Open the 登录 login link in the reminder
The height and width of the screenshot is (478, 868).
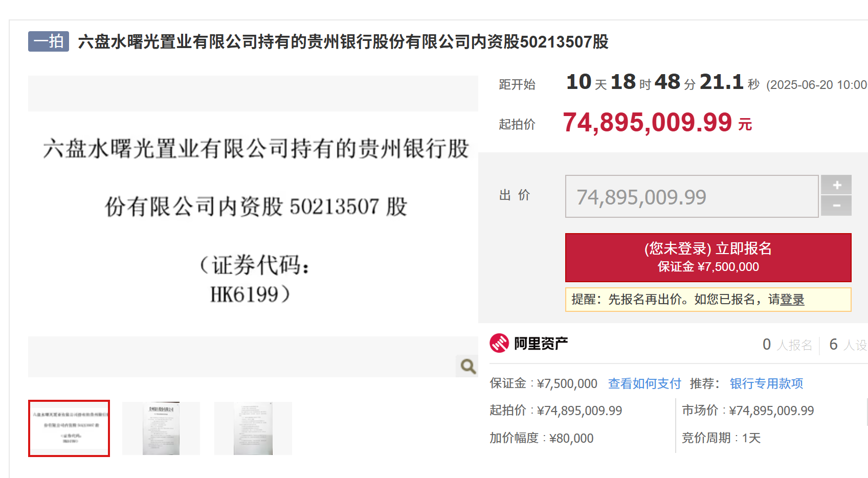(x=792, y=300)
